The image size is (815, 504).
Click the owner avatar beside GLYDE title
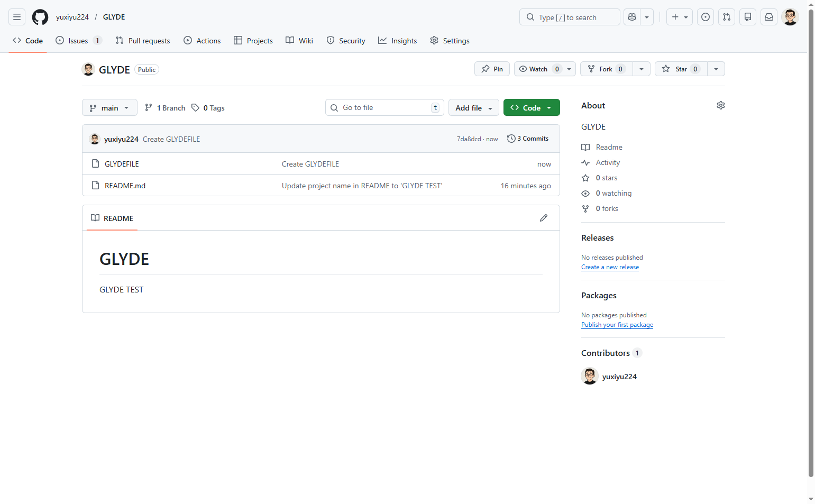coord(88,69)
